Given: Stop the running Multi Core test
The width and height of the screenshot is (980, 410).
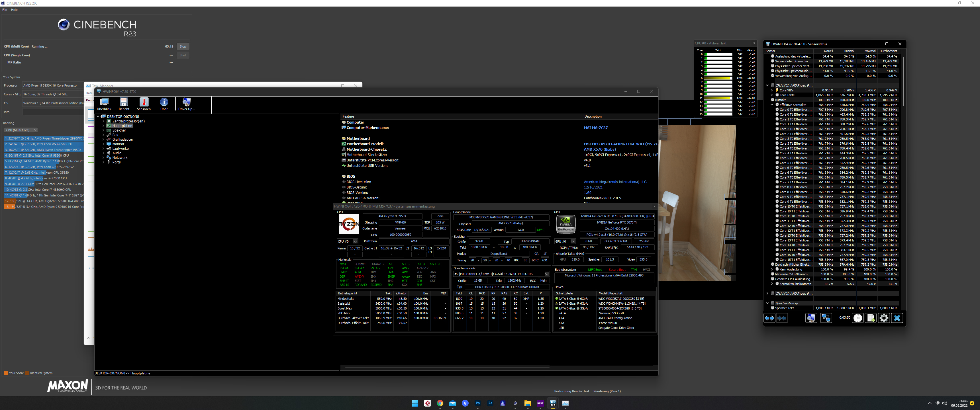Looking at the screenshot, I should point(183,46).
